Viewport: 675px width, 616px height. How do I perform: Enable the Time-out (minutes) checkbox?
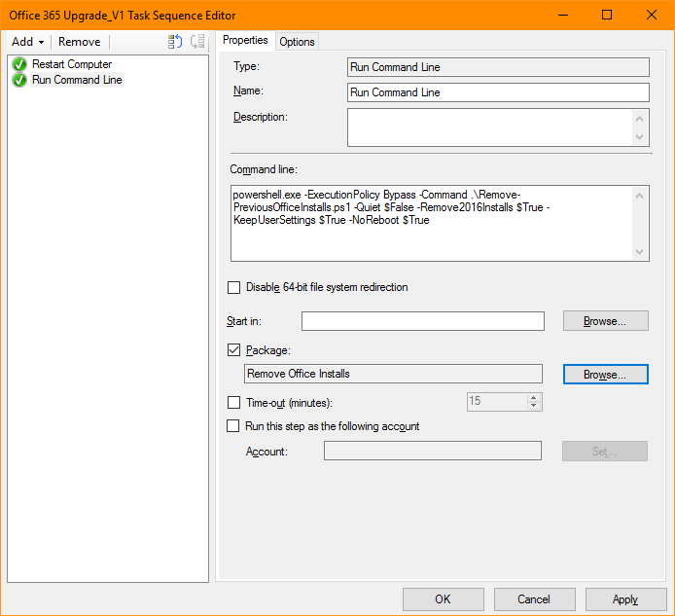[x=233, y=403]
